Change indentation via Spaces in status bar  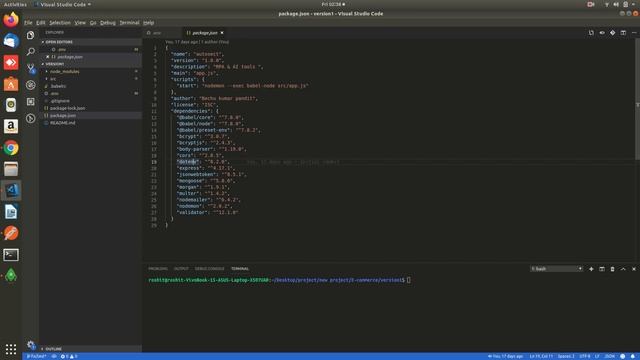coord(566,356)
